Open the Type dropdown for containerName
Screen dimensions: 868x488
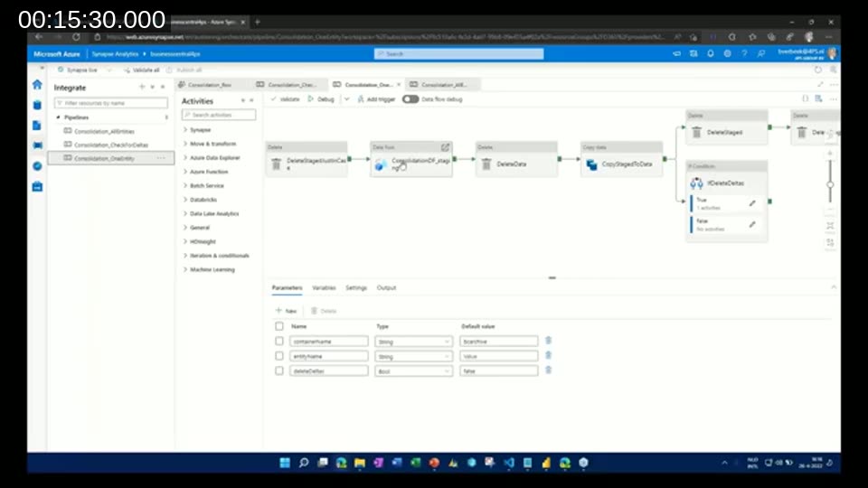(x=413, y=342)
